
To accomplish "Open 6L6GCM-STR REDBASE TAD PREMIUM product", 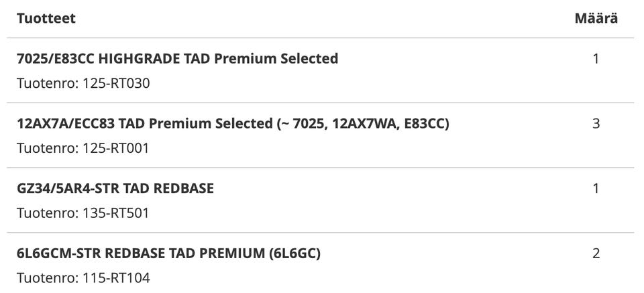I will coord(168,253).
